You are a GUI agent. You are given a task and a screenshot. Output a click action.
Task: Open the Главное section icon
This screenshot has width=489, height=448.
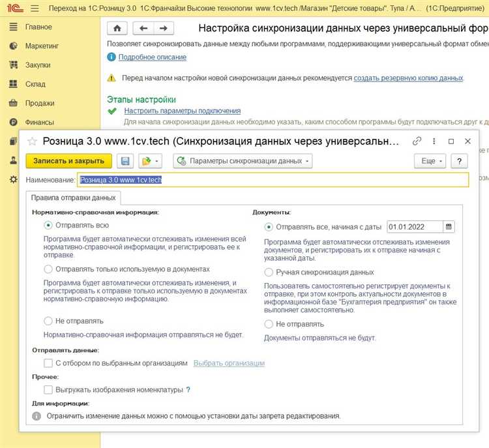pos(14,27)
